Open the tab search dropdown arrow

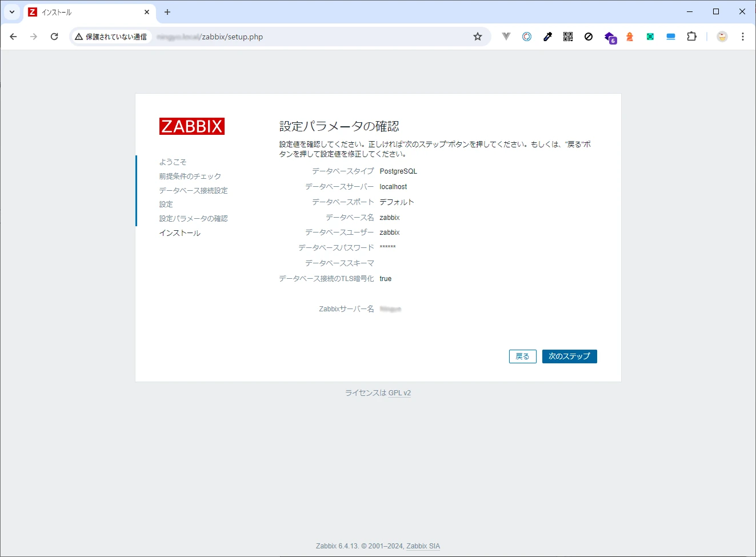[x=11, y=11]
